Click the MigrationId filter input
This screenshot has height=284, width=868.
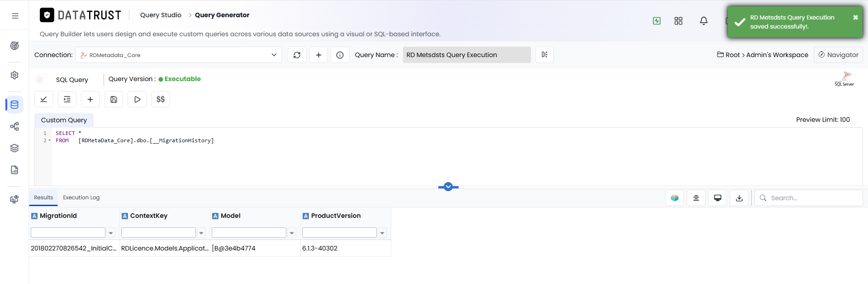coord(68,233)
